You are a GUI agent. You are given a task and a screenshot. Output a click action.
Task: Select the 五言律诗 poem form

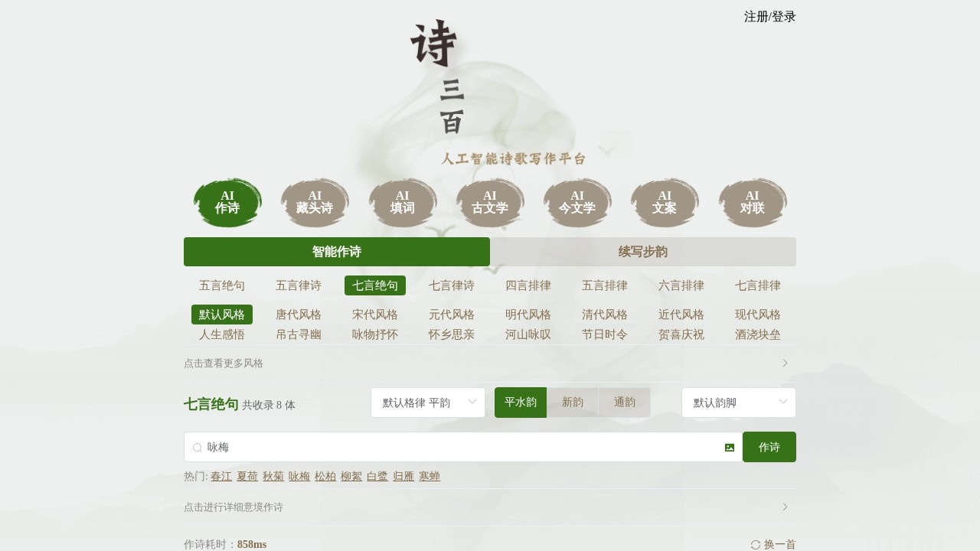point(298,285)
